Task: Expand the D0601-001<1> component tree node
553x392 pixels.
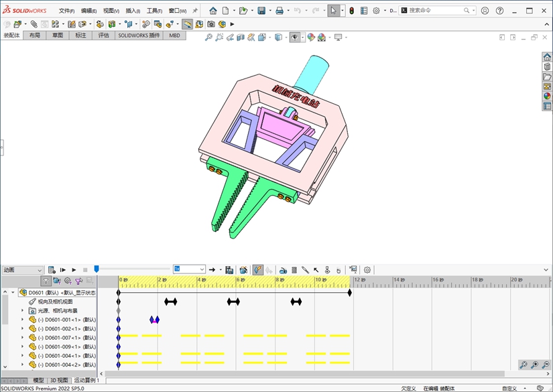Action: 22,320
